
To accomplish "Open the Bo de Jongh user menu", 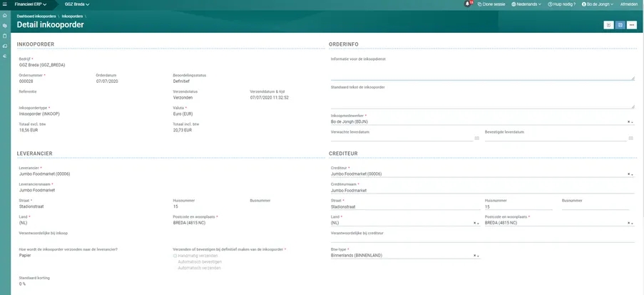I will [598, 4].
